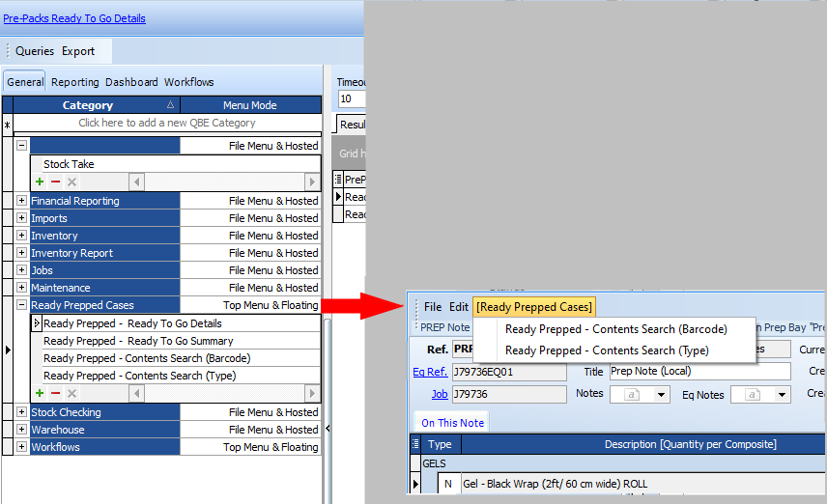The width and height of the screenshot is (827, 504).
Task: Click green add icon below Contents Search (Type)
Action: (40, 393)
